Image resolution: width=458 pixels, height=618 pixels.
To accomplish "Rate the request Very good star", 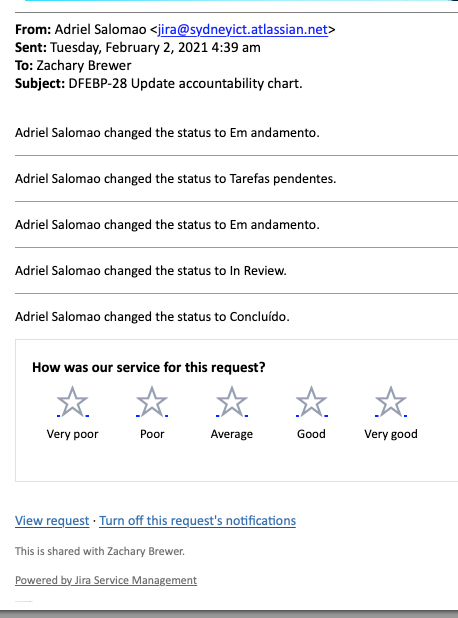I will 391,402.
